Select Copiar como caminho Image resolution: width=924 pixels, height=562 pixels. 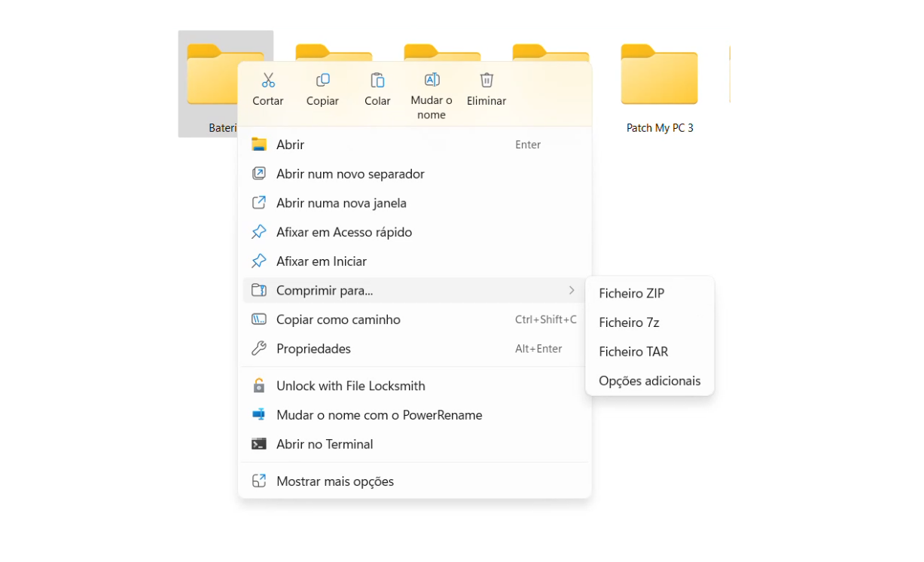[x=338, y=320]
